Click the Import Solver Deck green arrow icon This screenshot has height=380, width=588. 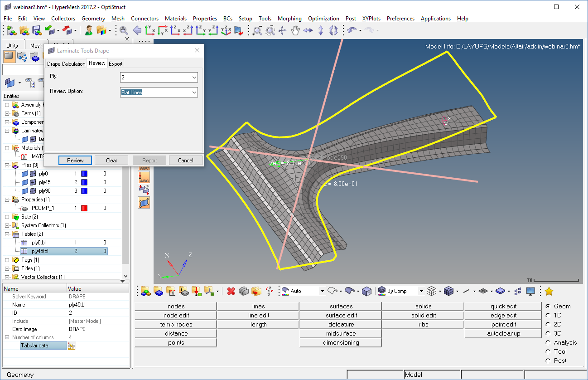click(x=49, y=30)
